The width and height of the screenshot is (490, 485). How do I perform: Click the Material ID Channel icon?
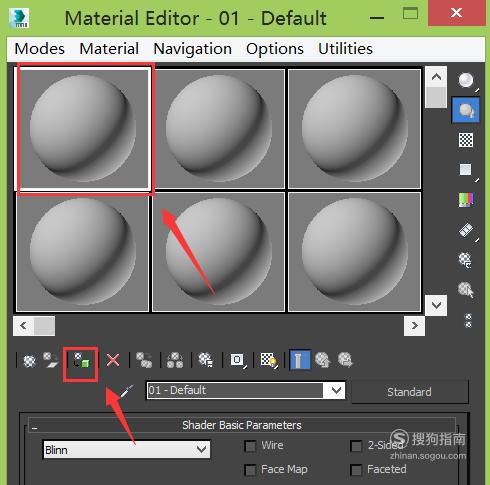[x=238, y=361]
